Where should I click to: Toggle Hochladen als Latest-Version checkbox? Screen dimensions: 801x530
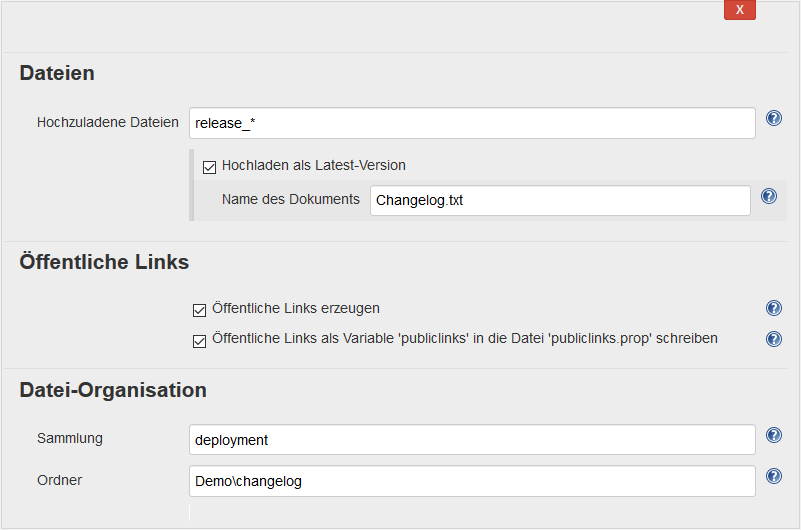click(209, 167)
